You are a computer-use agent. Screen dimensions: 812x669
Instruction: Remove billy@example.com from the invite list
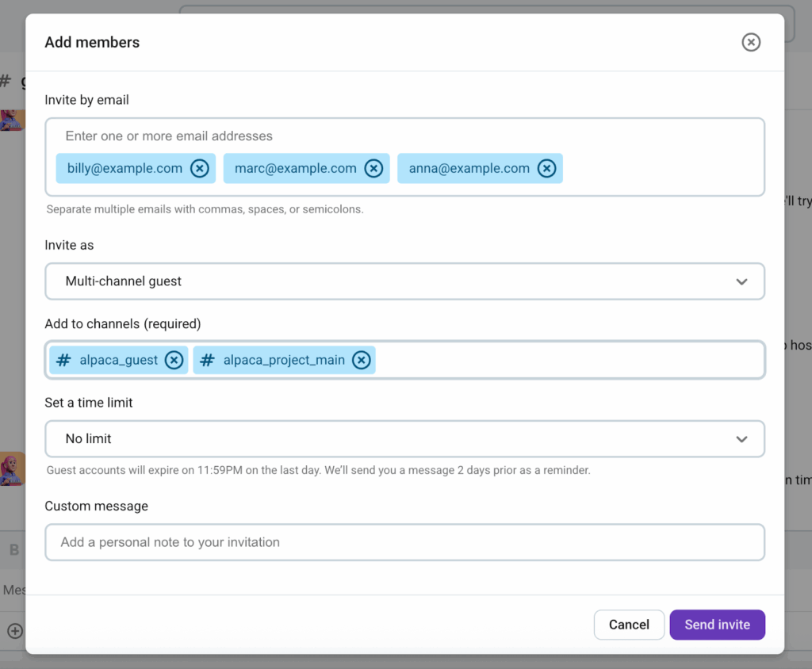coord(199,168)
